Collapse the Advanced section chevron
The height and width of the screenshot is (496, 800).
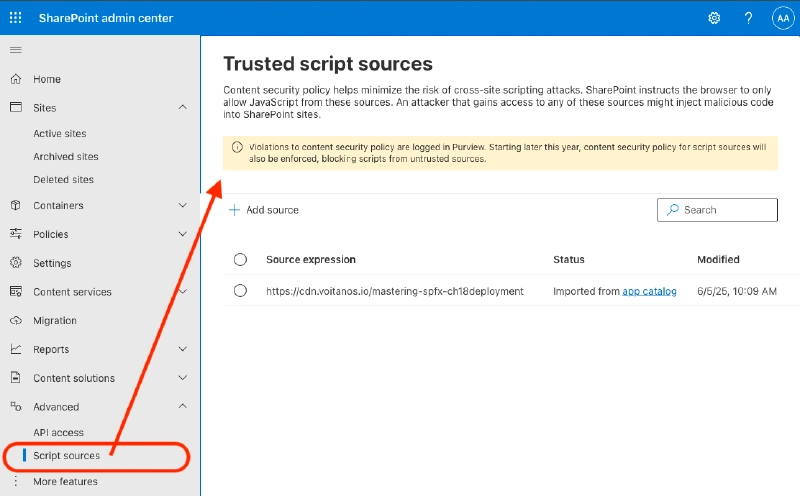[x=183, y=406]
